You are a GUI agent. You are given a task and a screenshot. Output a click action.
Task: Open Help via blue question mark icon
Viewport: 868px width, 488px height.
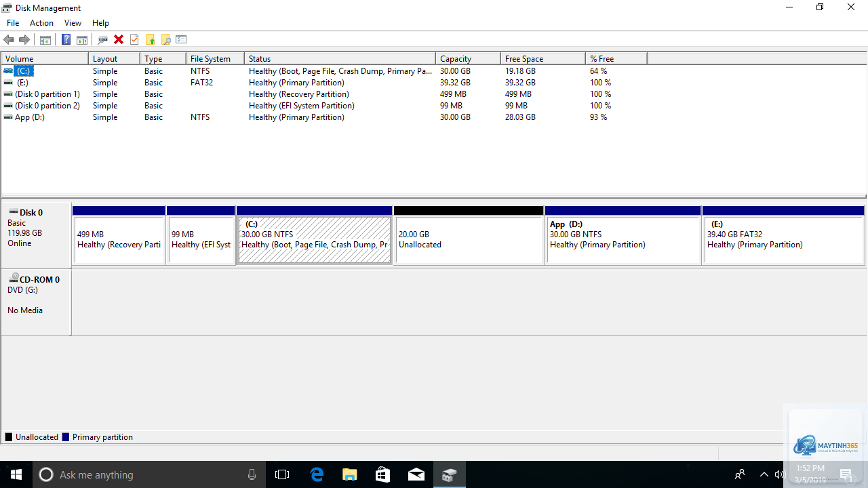pyautogui.click(x=66, y=40)
